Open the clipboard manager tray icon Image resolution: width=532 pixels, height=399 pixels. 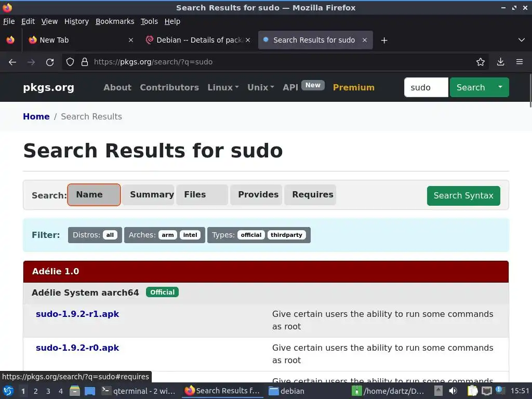click(x=472, y=391)
